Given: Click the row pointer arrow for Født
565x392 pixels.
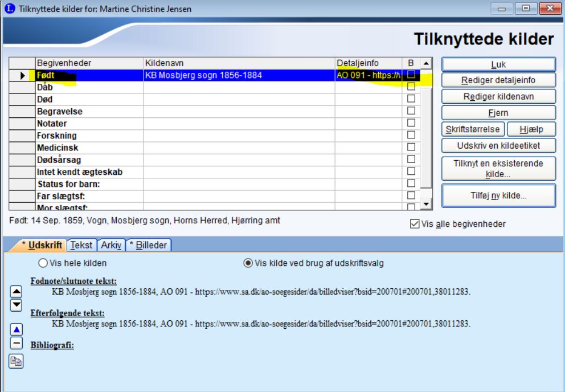Looking at the screenshot, I should (22, 75).
